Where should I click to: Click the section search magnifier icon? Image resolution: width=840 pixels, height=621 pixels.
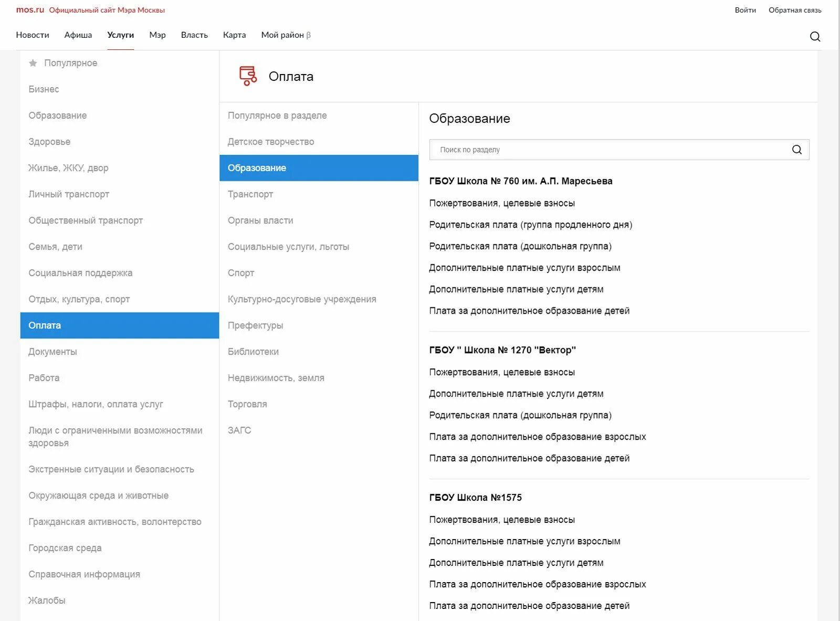click(x=796, y=150)
